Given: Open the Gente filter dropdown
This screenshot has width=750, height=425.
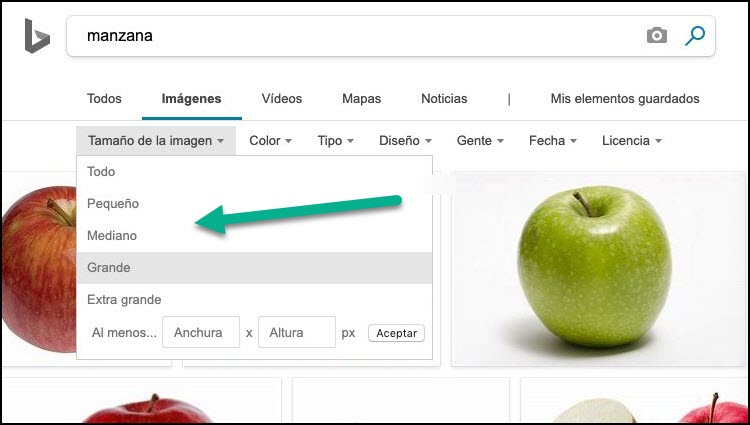Looking at the screenshot, I should pyautogui.click(x=480, y=141).
